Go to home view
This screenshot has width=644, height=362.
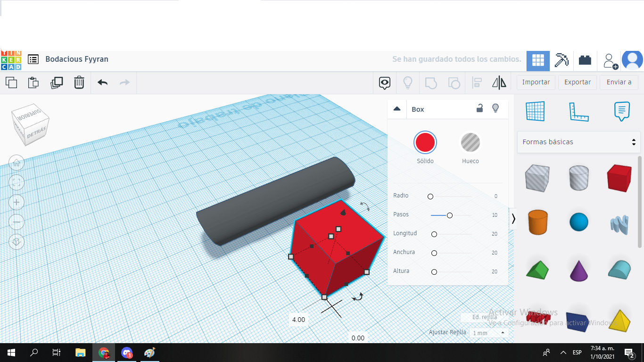coord(17,163)
